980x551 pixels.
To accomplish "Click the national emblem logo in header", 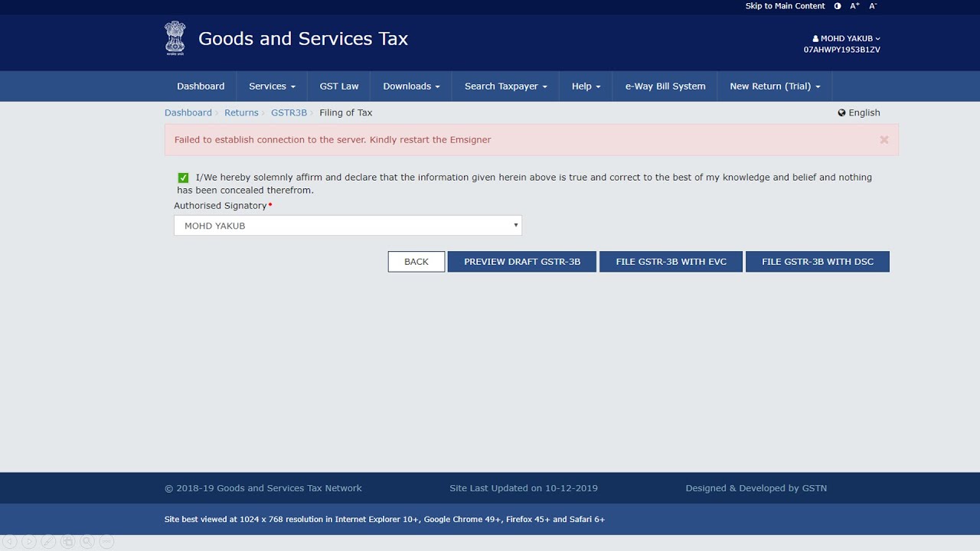I will pyautogui.click(x=175, y=38).
